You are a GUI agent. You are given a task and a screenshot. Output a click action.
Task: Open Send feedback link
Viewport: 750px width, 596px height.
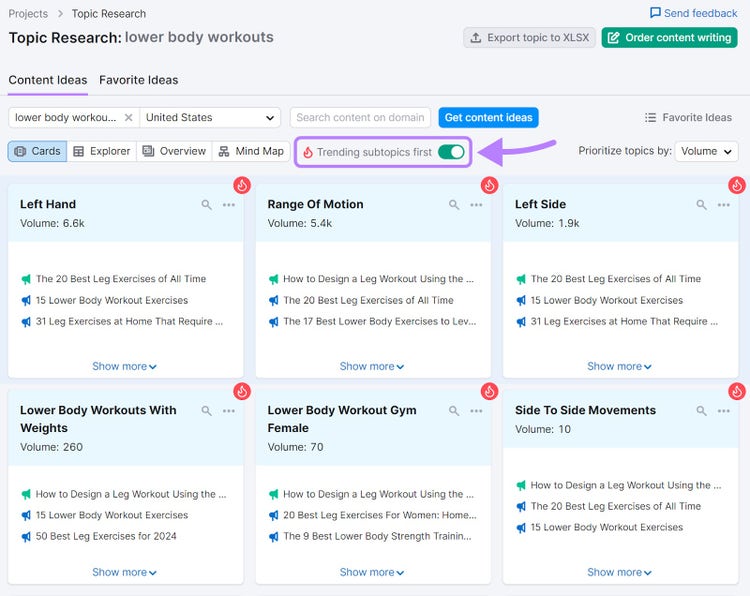(694, 13)
